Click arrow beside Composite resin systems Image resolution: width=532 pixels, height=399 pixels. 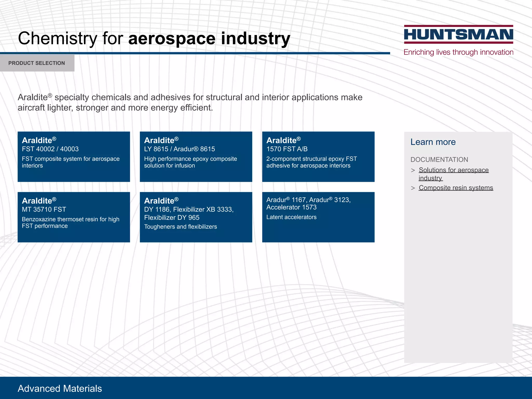(413, 188)
